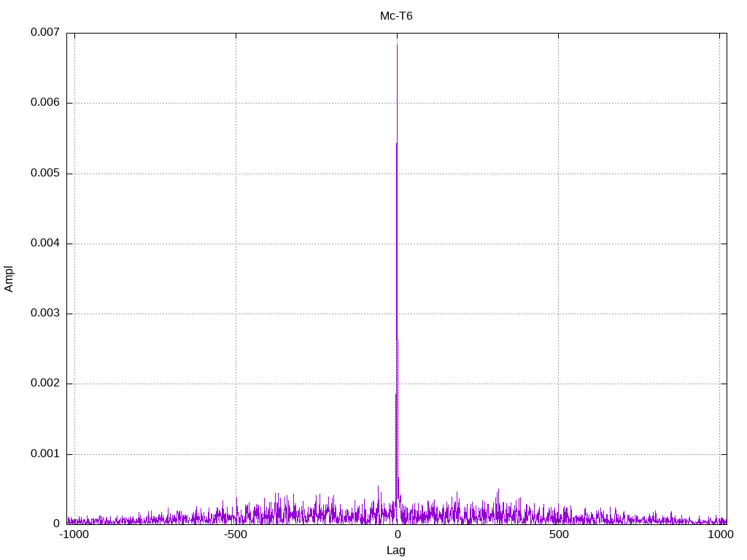The width and height of the screenshot is (747, 560).
Task: Click the 0.007 y-axis tick label
Action: click(45, 32)
